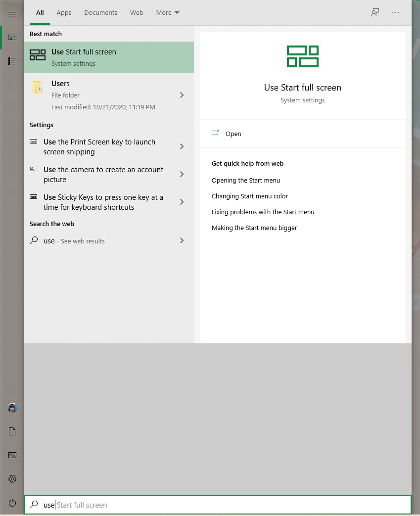
Task: Open 'Fixing problems with the Start menu' link
Action: (263, 212)
